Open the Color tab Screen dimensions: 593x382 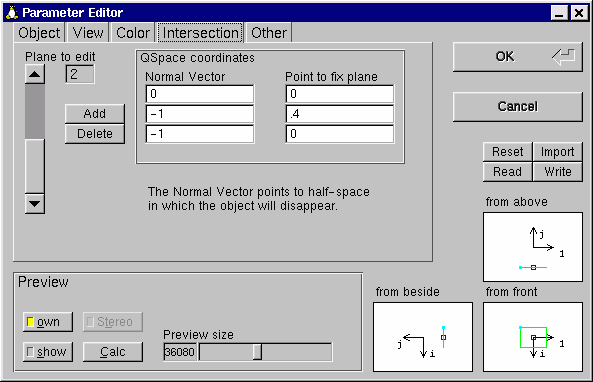pyautogui.click(x=133, y=33)
